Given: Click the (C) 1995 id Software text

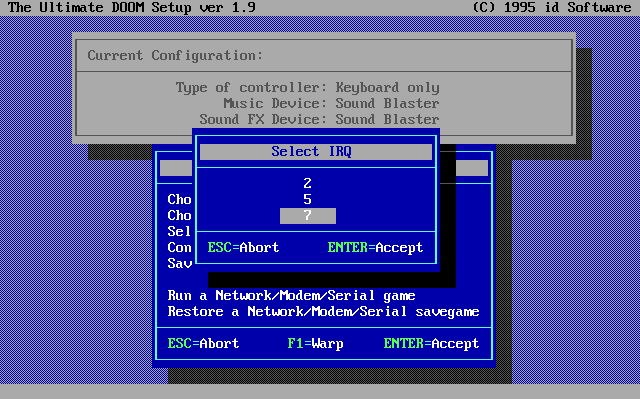Looking at the screenshot, I should [x=552, y=7].
